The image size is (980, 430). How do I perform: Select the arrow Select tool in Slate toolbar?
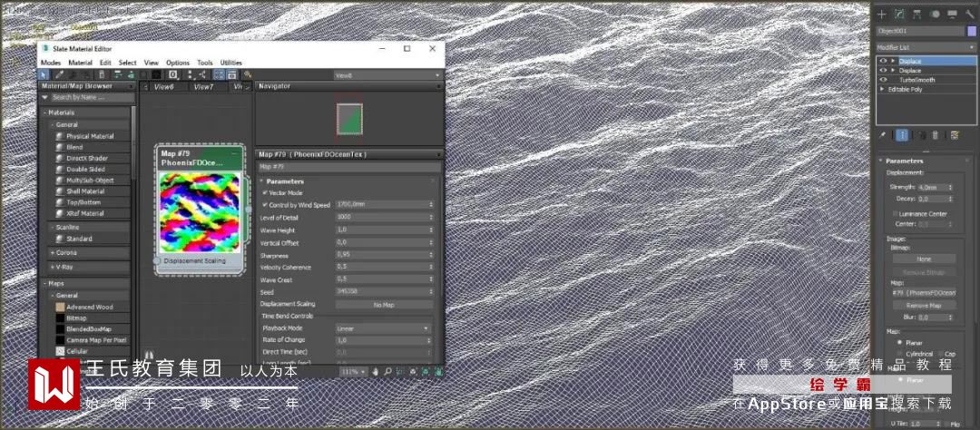coord(44,74)
